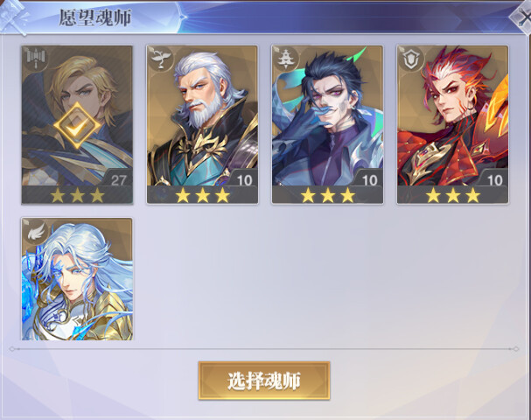Click the three stars under bearded elder
This screenshot has width=531, height=420.
click(202, 195)
